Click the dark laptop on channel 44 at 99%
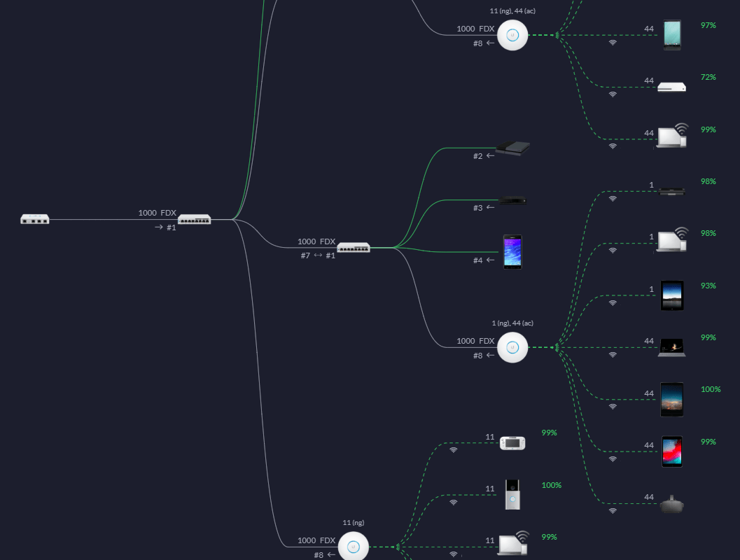The image size is (740, 560). pos(672,347)
